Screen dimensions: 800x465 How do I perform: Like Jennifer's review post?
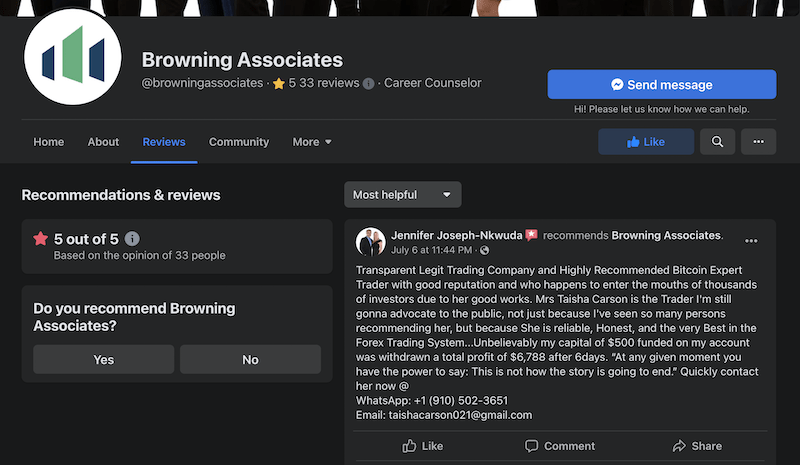pyautogui.click(x=422, y=446)
